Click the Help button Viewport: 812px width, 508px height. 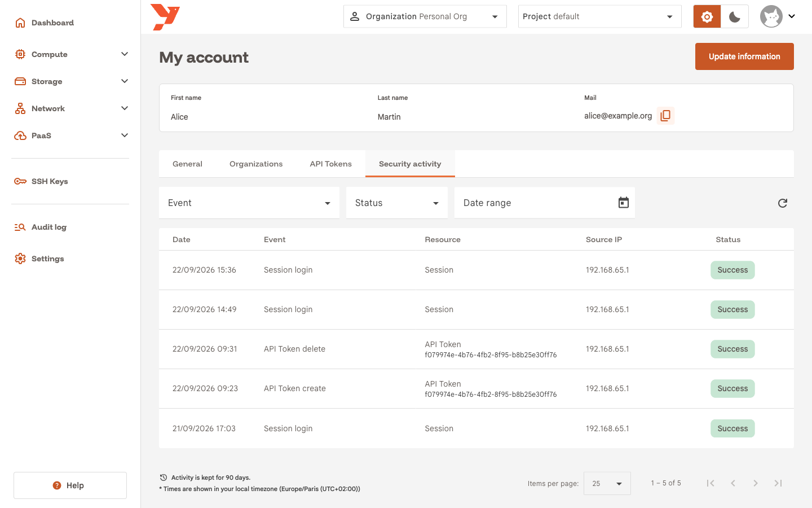(70, 485)
